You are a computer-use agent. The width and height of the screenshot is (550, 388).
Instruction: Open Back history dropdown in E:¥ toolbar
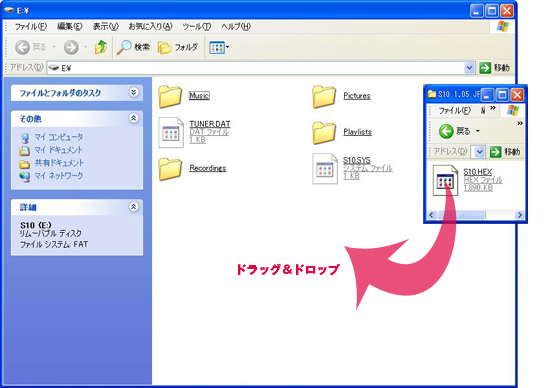[x=54, y=47]
